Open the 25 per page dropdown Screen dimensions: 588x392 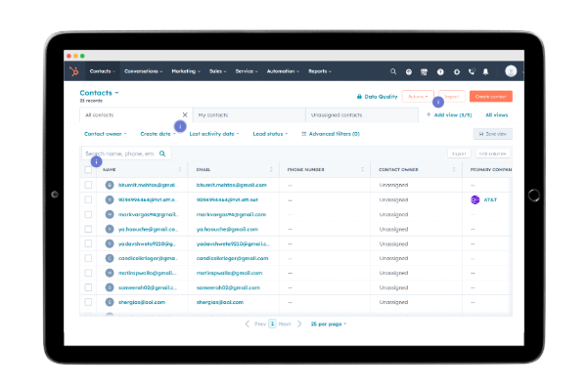[329, 323]
